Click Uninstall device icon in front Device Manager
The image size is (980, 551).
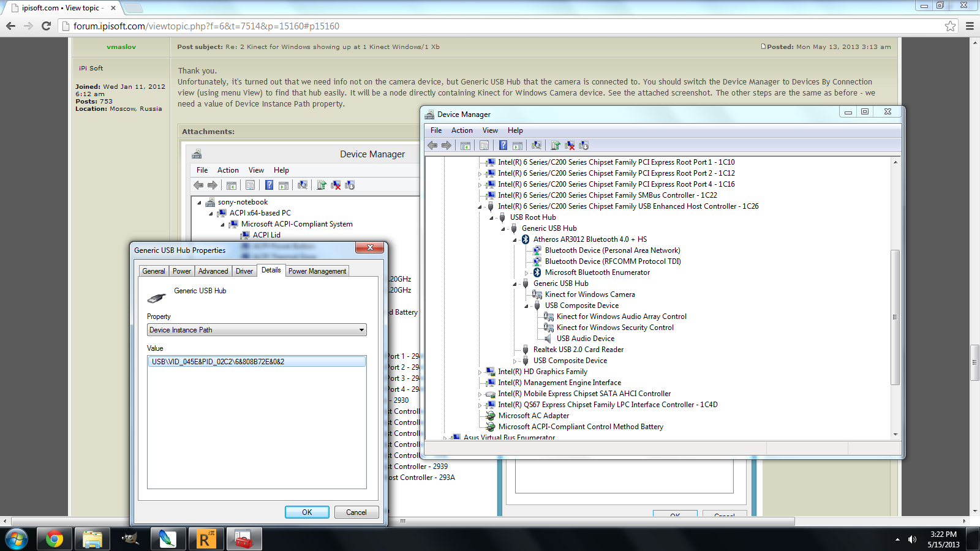(570, 145)
